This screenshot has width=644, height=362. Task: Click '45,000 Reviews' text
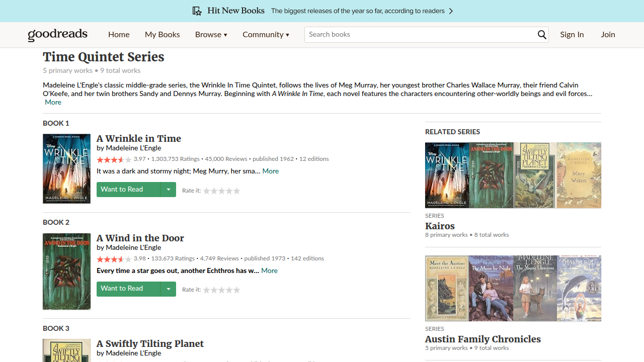226,159
